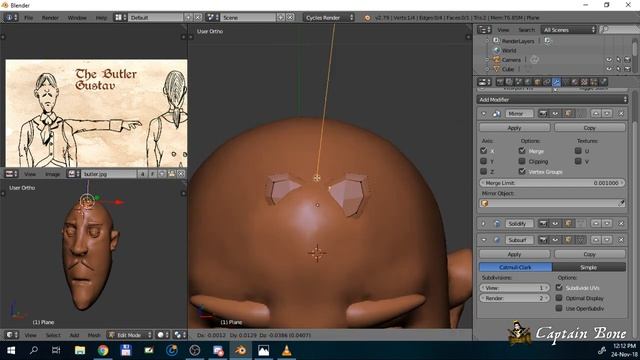Enable the Y axis checkbox in Mirror
The height and width of the screenshot is (360, 640).
[484, 161]
